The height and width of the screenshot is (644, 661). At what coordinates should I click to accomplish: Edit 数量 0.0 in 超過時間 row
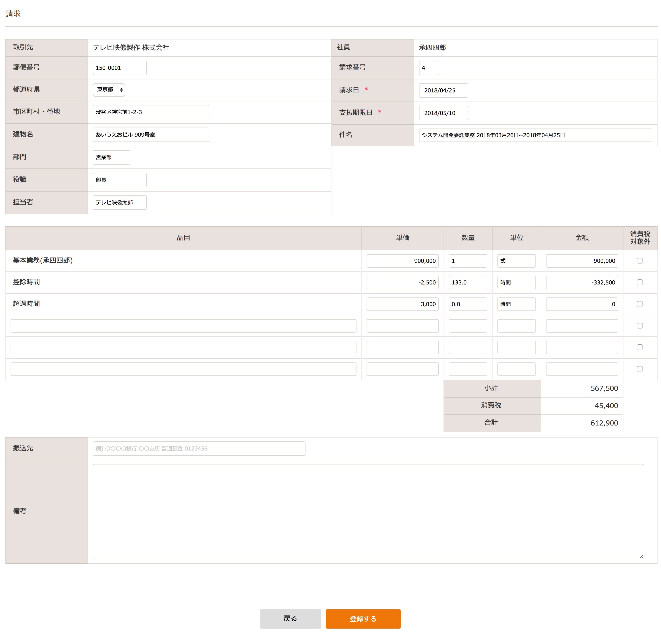[468, 304]
